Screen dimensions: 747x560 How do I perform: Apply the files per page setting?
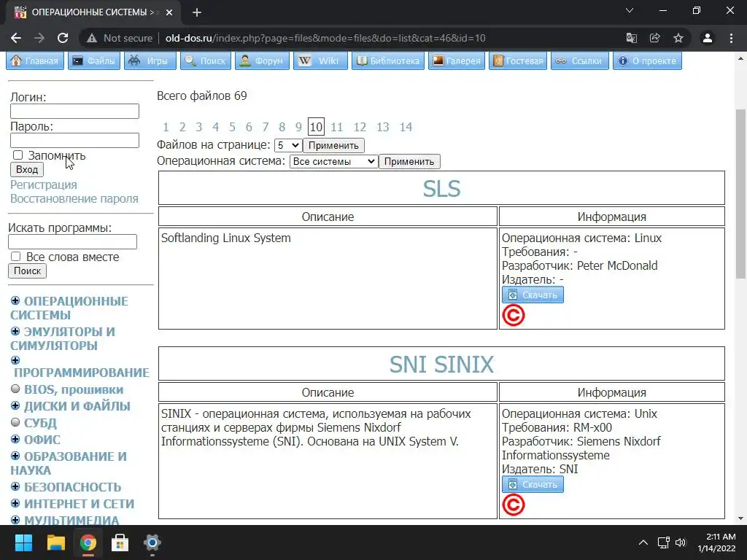click(333, 145)
